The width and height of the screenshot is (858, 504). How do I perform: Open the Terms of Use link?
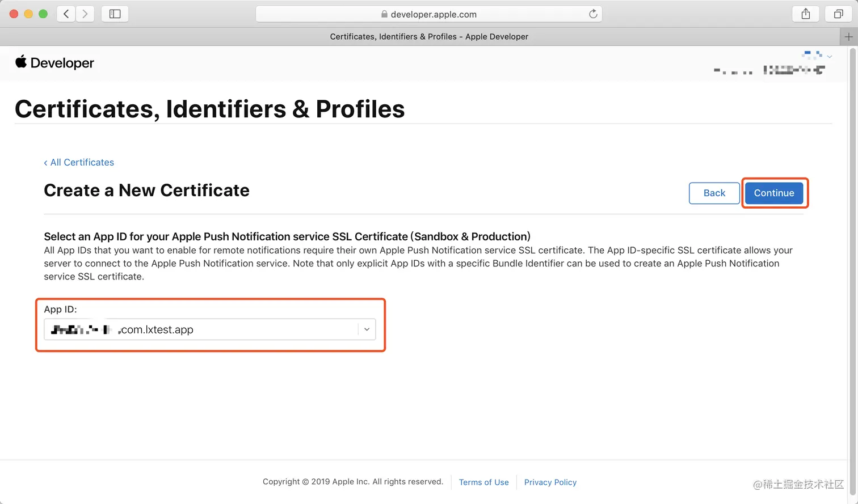[x=483, y=482]
